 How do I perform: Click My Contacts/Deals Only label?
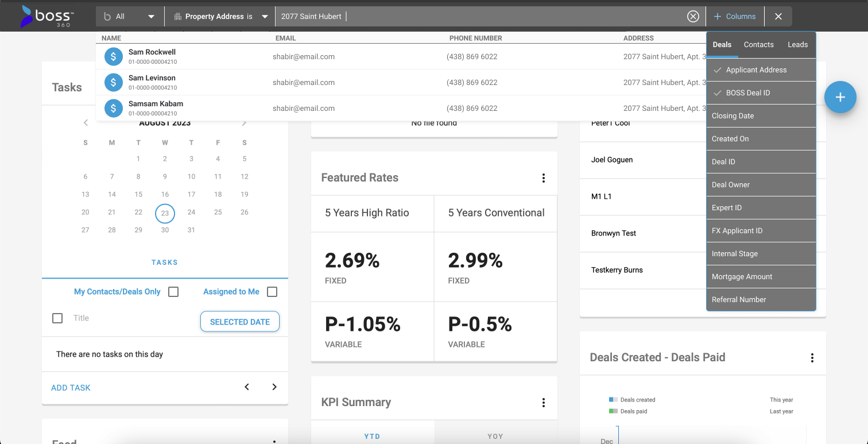[117, 292]
